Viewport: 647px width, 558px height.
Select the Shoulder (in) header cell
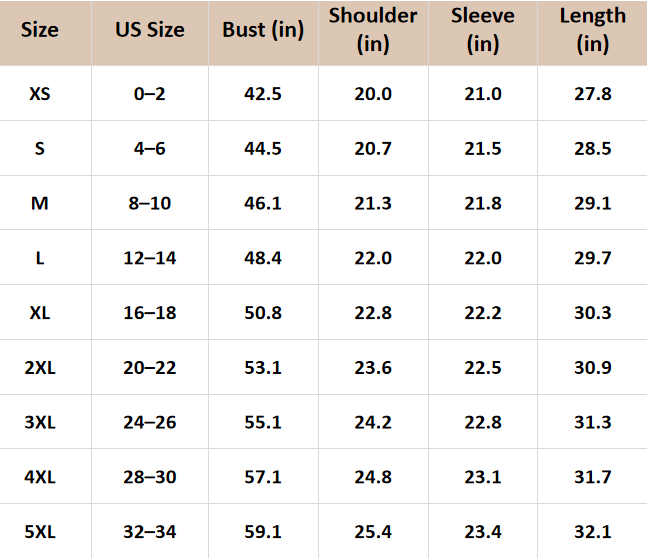point(373,30)
